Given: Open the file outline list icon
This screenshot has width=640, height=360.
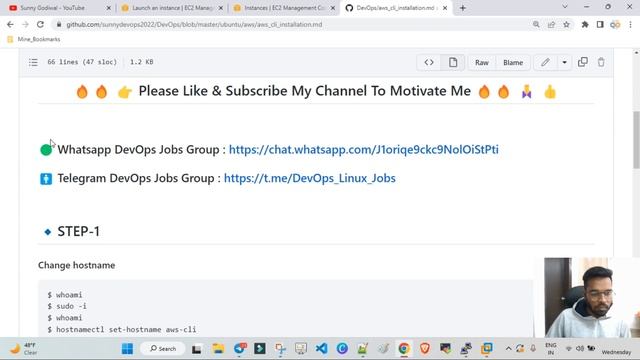Looking at the screenshot, I should point(33,62).
